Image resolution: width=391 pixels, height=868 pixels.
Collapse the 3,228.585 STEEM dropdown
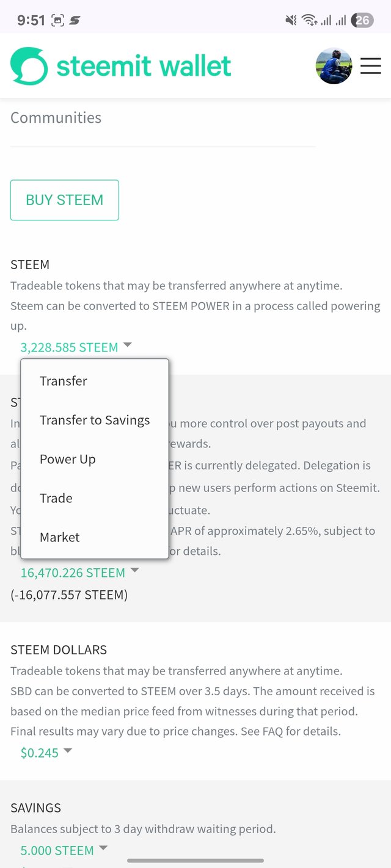click(76, 347)
